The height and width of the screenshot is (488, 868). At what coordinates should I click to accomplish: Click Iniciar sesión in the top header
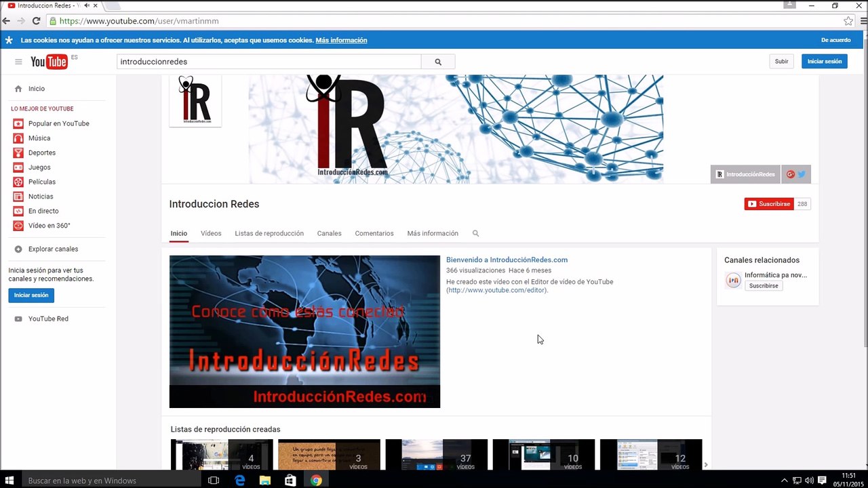(x=825, y=62)
